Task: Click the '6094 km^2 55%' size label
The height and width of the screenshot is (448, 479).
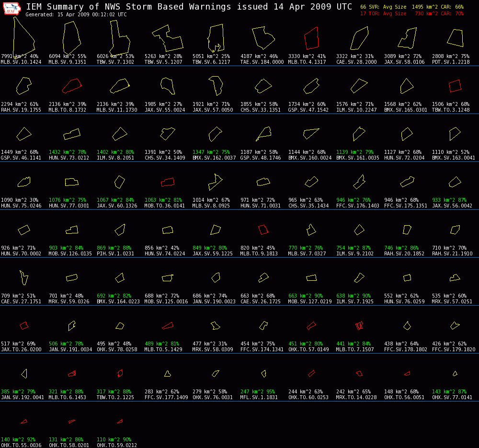Action: (x=68, y=56)
